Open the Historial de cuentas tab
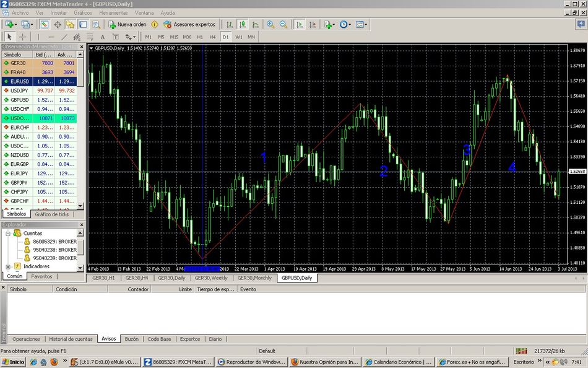This screenshot has width=588, height=368. pos(71,339)
